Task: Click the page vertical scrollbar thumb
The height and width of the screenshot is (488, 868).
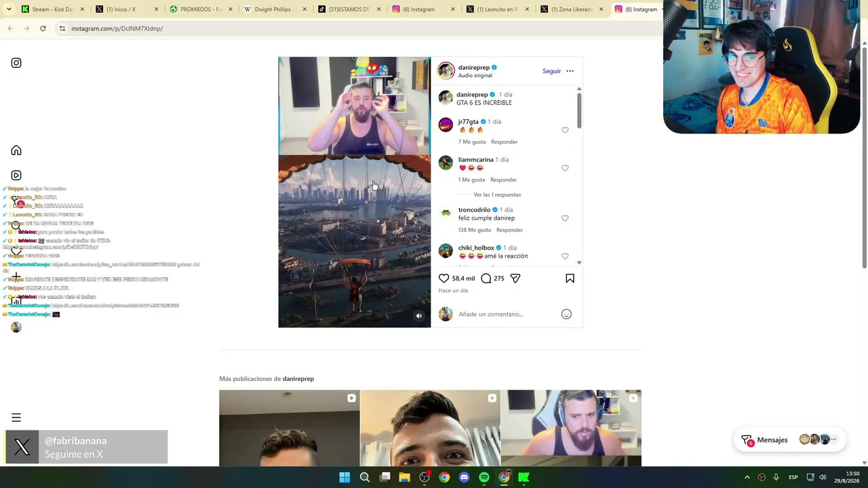Action: click(x=864, y=157)
